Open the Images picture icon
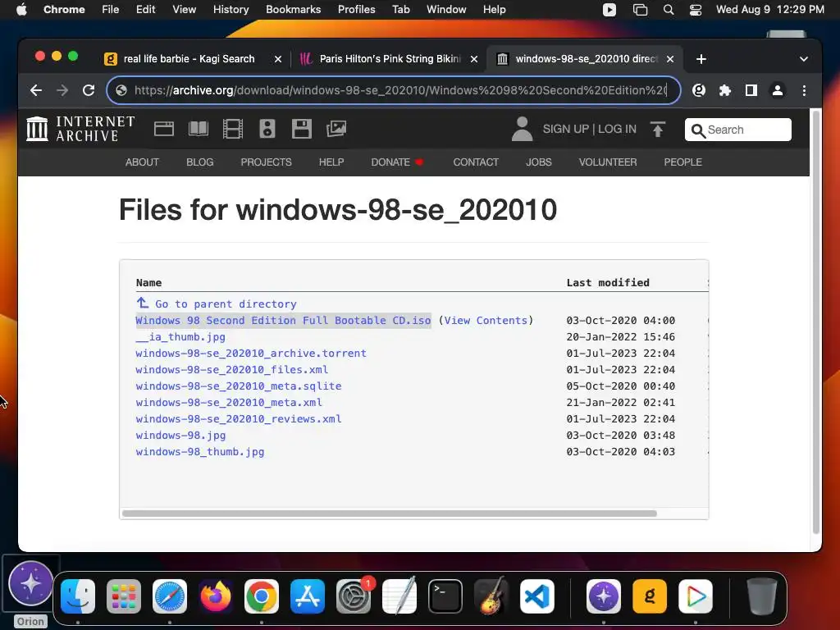Screen dimensions: 840x630 pos(336,129)
